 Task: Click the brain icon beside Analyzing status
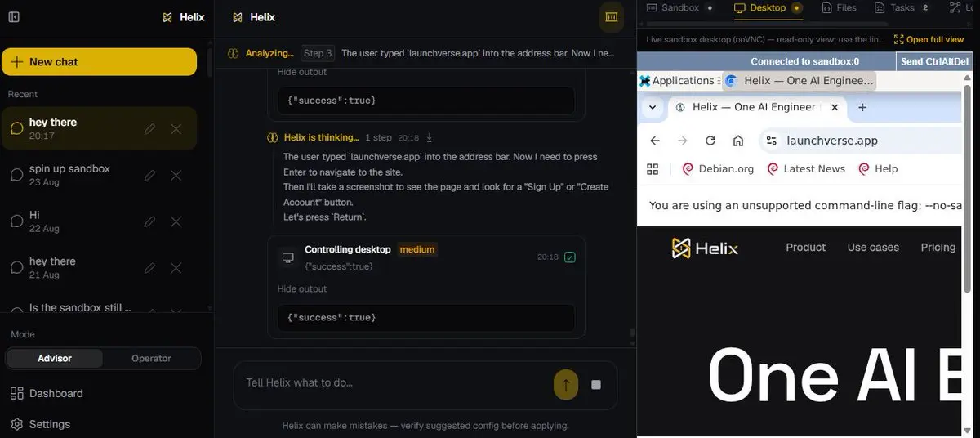234,53
